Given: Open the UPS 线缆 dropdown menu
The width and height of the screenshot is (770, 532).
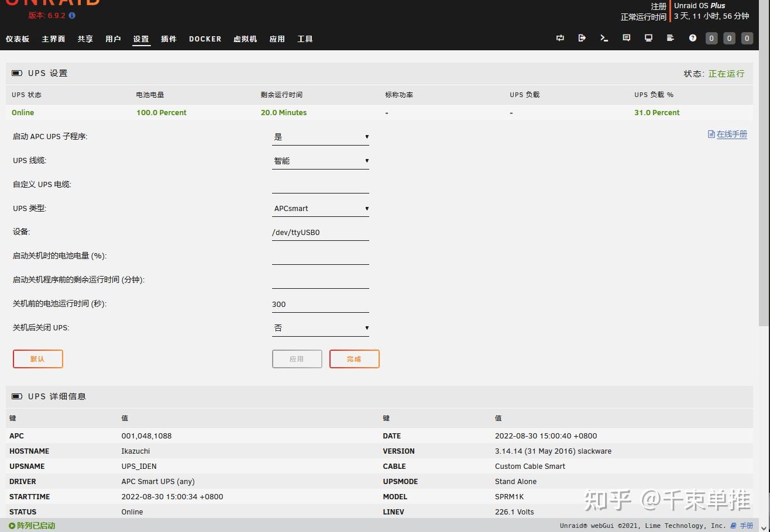Looking at the screenshot, I should (x=320, y=160).
